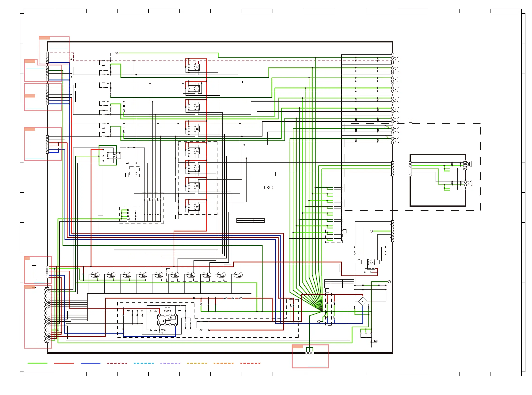The width and height of the screenshot is (532, 395).
Task: Select the cyan dashed legend line
Action: [x=144, y=363]
